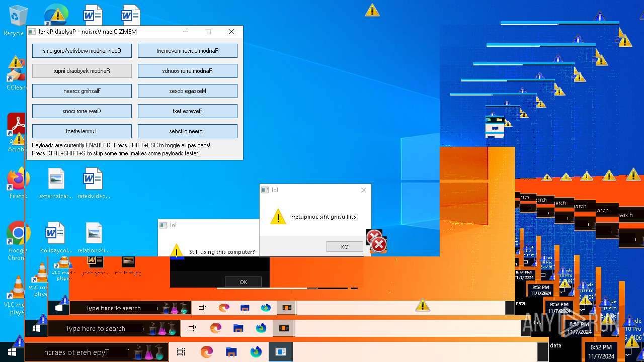Viewport: 644px width, 362px height.
Task: Select the first Word document at top
Action: [x=93, y=14]
